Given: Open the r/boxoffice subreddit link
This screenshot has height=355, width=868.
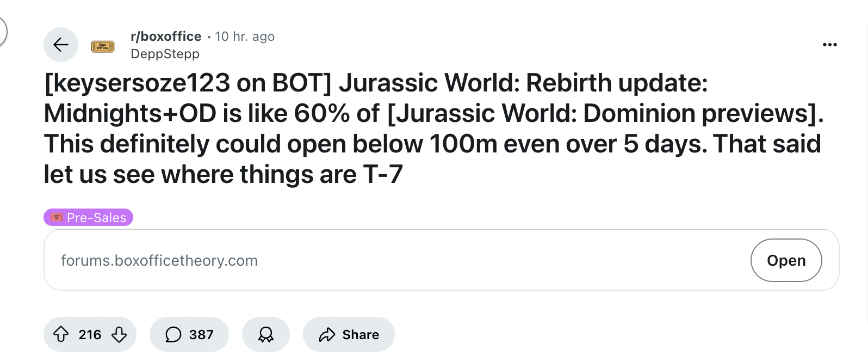Looking at the screenshot, I should (x=166, y=36).
